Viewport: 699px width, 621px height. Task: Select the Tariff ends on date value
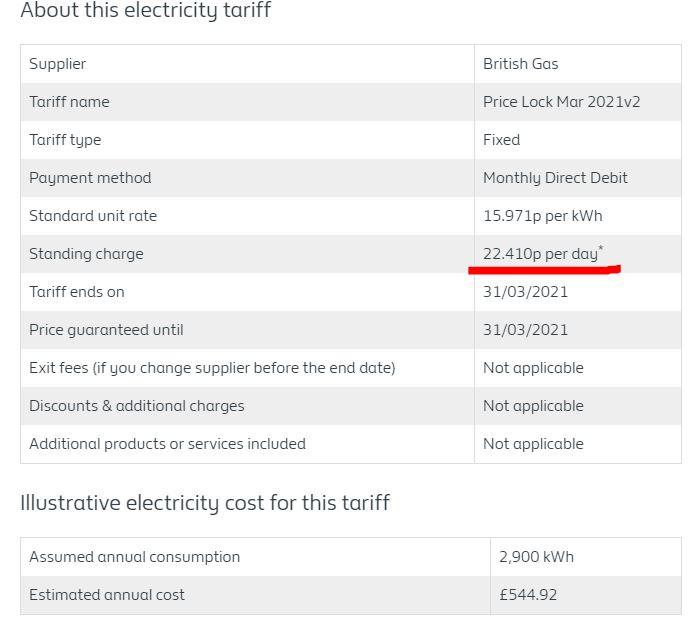click(526, 292)
